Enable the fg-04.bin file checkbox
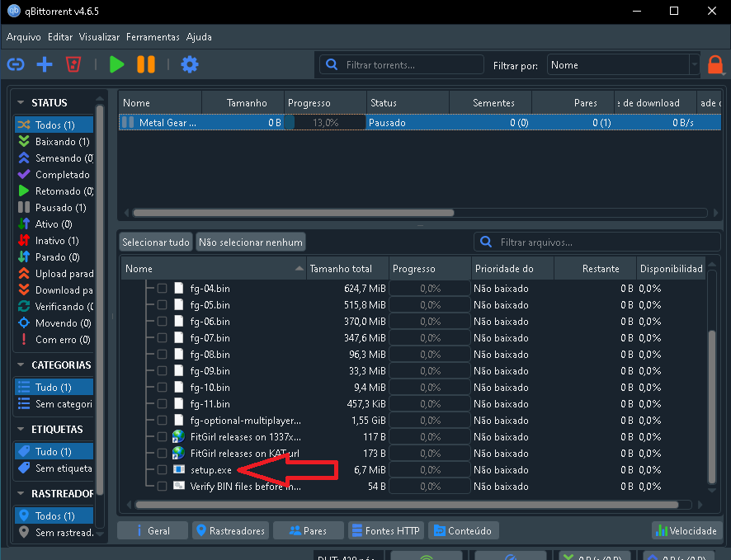Image resolution: width=731 pixels, height=560 pixels. point(163,289)
